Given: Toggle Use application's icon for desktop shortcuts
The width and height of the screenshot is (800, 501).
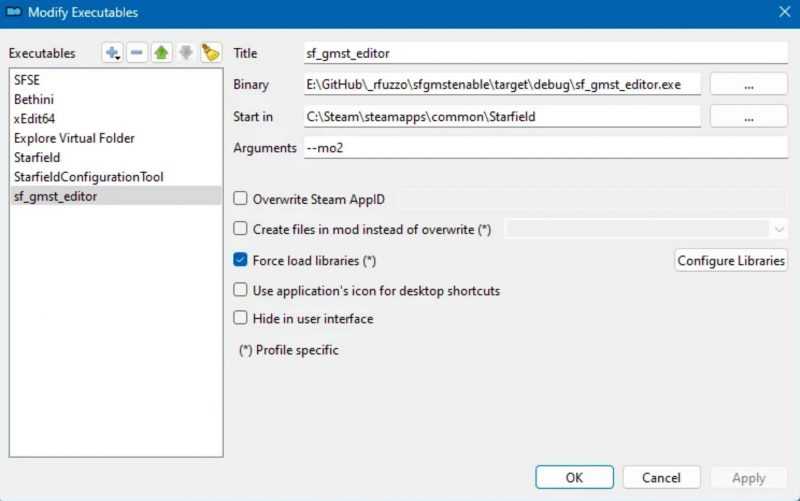Looking at the screenshot, I should click(x=240, y=290).
